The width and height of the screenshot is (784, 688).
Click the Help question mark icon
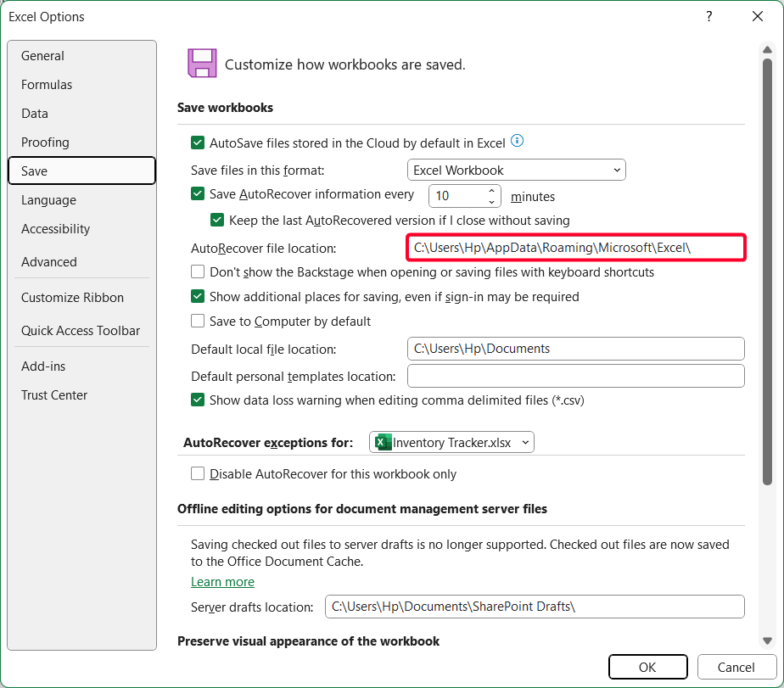pyautogui.click(x=708, y=16)
